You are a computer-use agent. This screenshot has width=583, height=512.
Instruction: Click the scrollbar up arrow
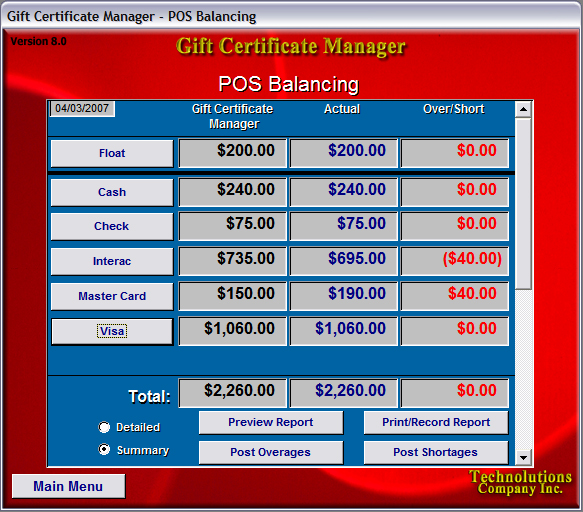524,109
